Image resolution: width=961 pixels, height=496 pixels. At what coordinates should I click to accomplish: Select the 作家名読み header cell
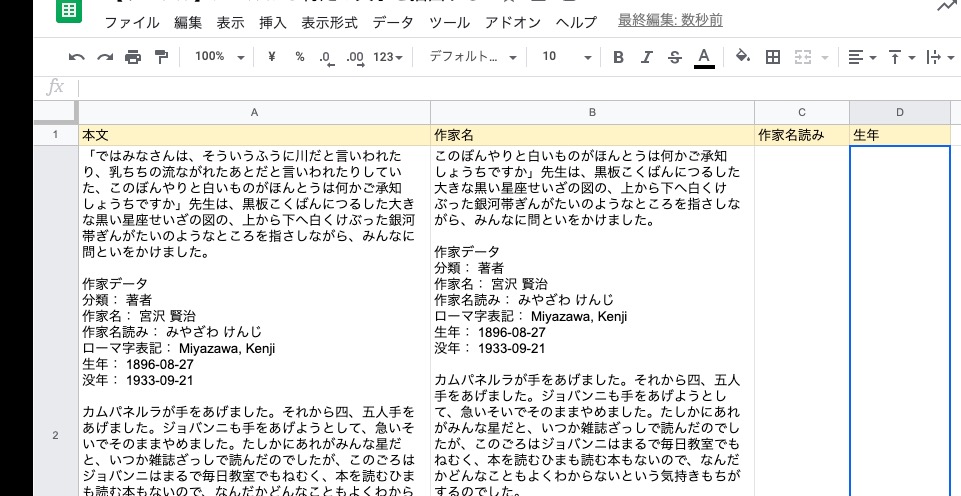[x=802, y=135]
